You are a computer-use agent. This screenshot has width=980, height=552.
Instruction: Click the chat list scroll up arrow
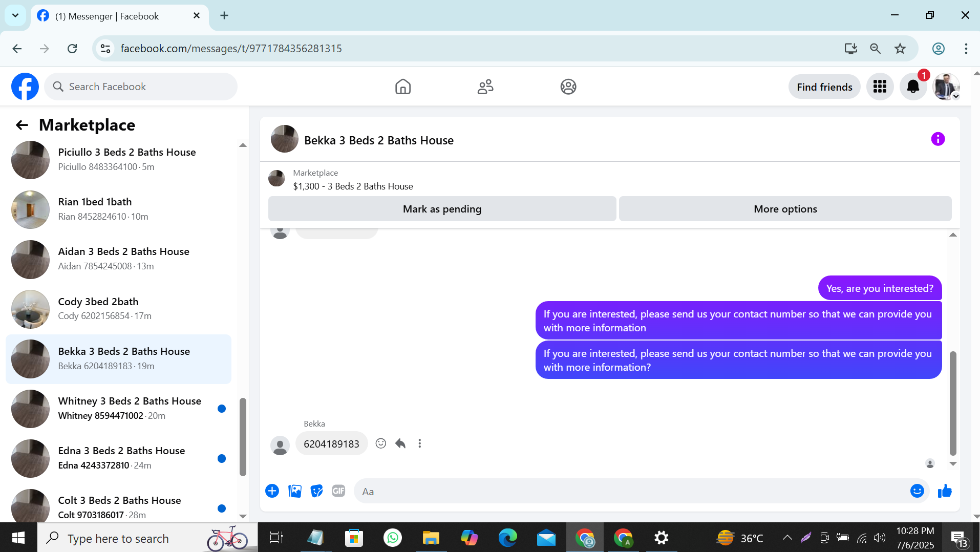tap(243, 145)
